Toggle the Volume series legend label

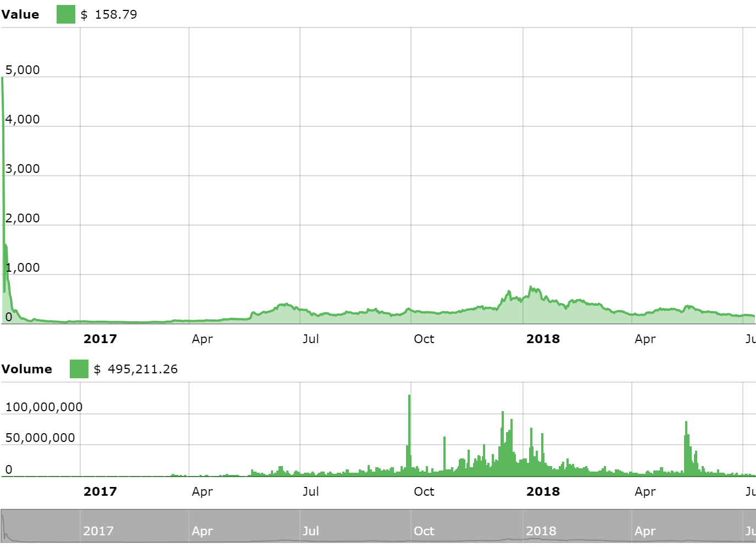(27, 369)
